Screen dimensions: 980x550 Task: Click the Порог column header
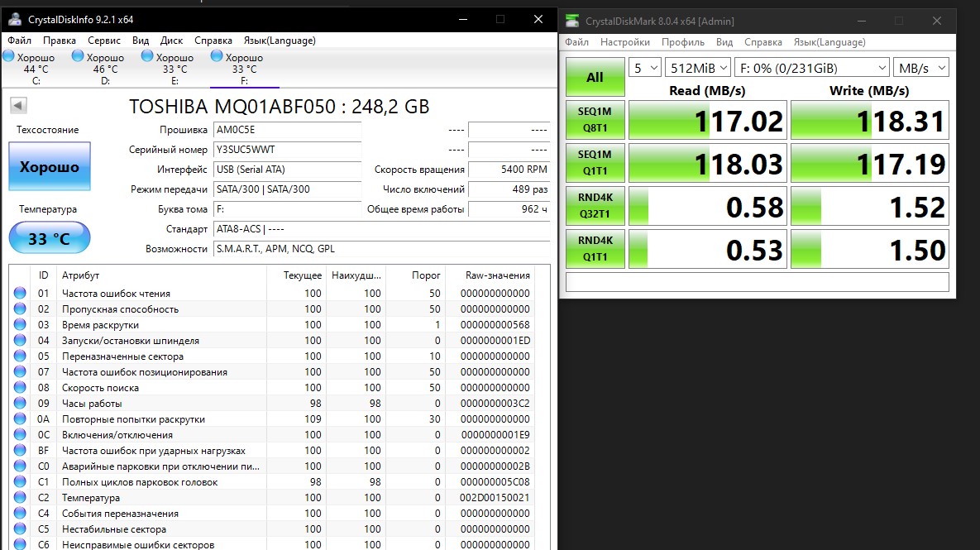[426, 275]
